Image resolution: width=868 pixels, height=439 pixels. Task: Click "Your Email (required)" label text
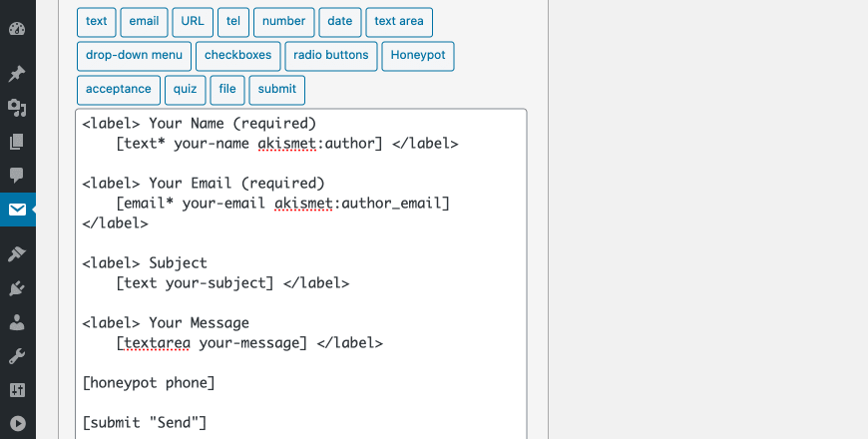click(236, 183)
